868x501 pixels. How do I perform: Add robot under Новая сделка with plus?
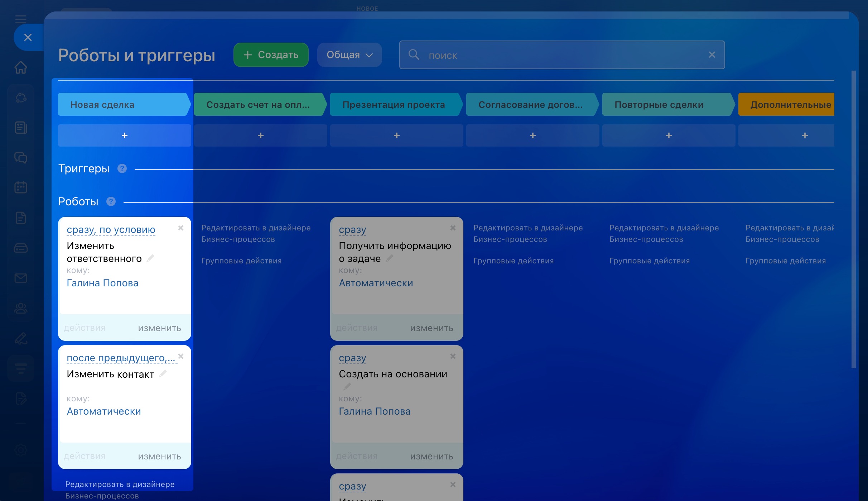coord(124,135)
